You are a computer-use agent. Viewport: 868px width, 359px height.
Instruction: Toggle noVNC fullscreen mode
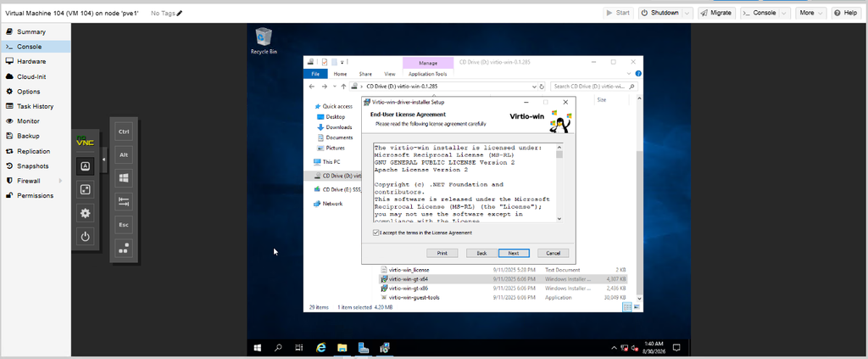click(x=85, y=189)
